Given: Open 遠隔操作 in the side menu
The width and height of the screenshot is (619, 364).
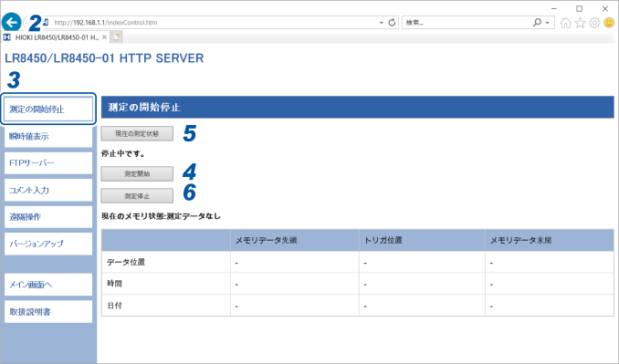Looking at the screenshot, I should pyautogui.click(x=48, y=217).
